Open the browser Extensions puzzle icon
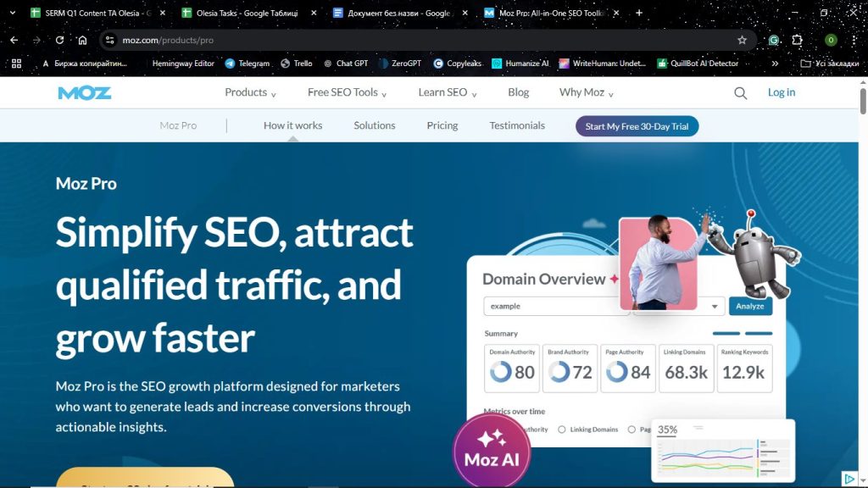The image size is (868, 488). pyautogui.click(x=798, y=40)
